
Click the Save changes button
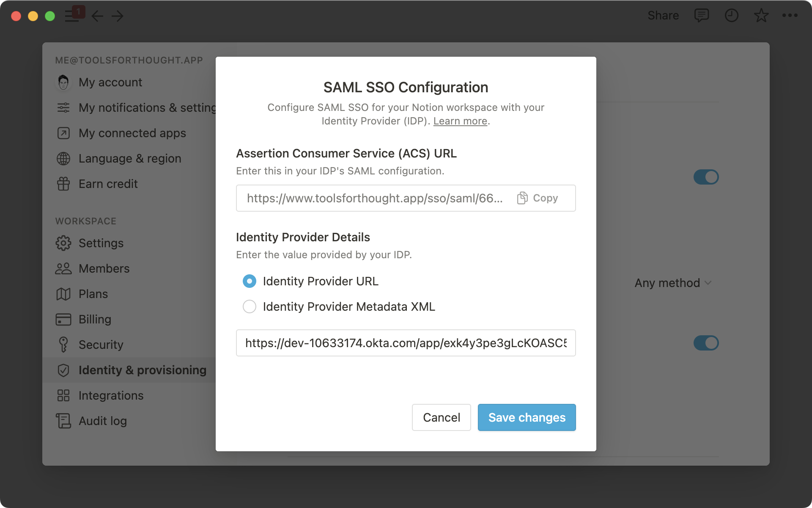(526, 417)
